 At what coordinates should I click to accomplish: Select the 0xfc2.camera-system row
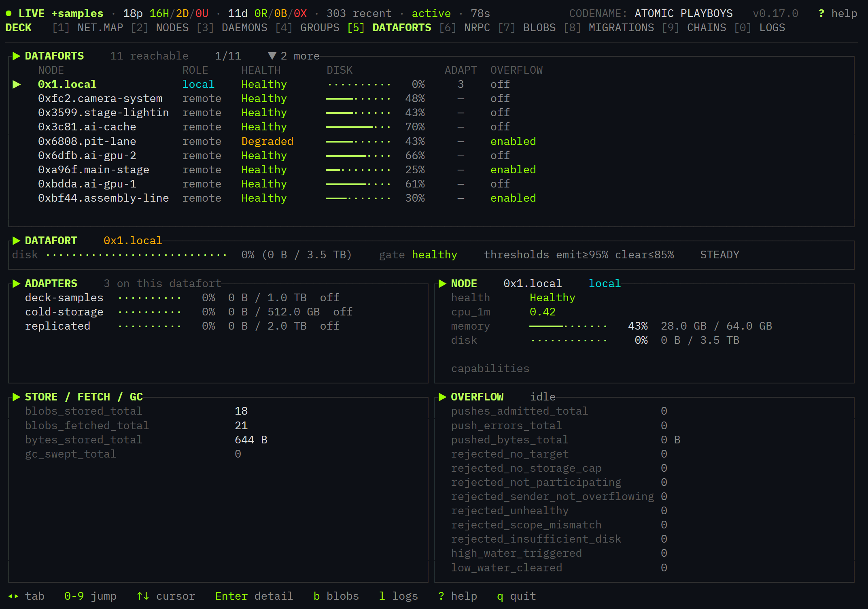431,98
